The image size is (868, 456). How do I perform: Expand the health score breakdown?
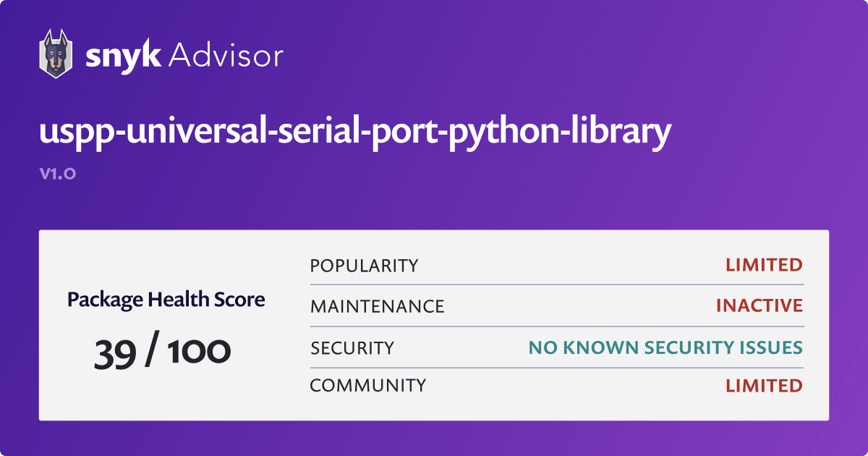166,350
